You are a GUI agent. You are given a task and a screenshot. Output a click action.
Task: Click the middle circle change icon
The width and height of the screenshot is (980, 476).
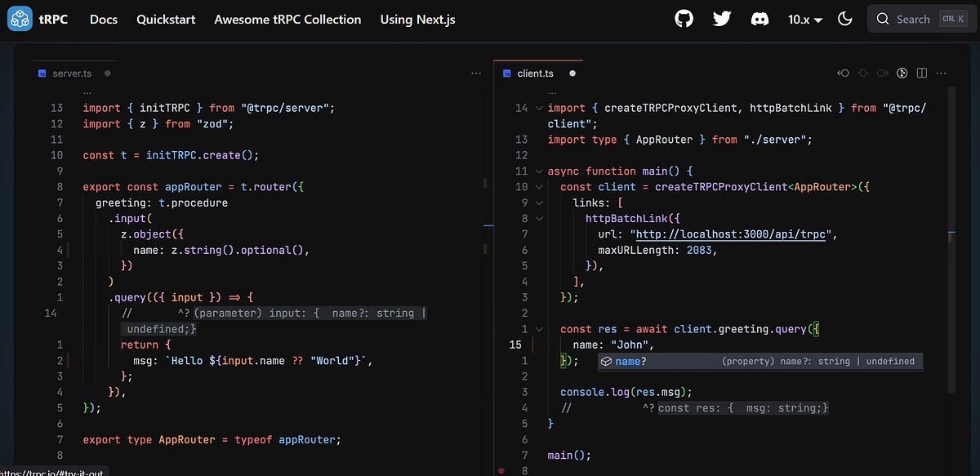(863, 73)
